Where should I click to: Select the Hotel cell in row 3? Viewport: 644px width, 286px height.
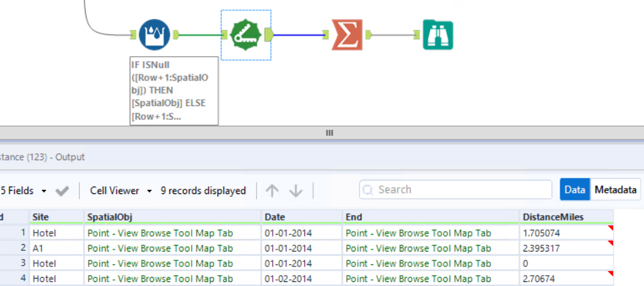[57, 264]
